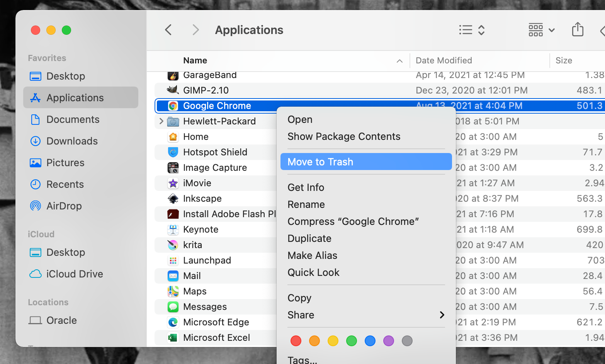The width and height of the screenshot is (605, 364).
Task: Select Show Package Contents
Action: pos(344,136)
